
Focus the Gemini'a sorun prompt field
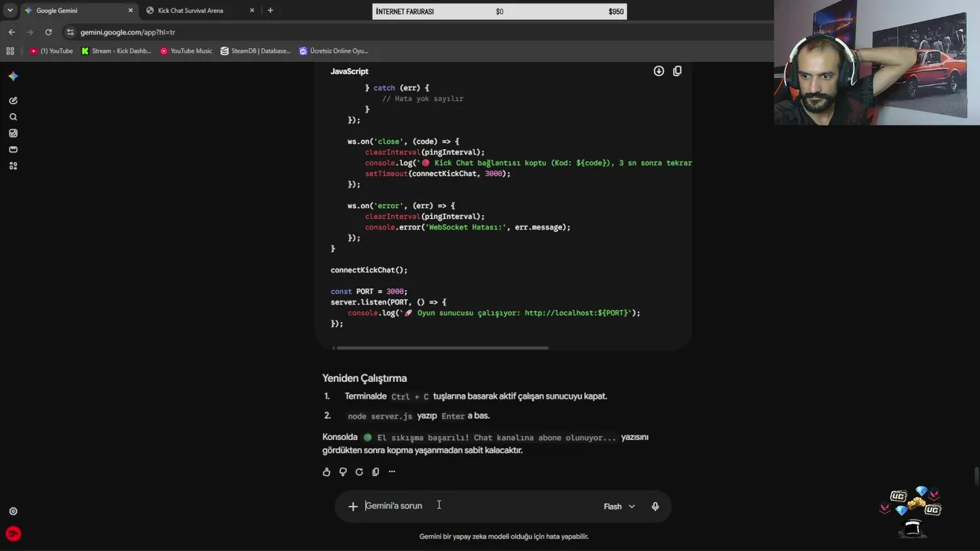click(479, 506)
